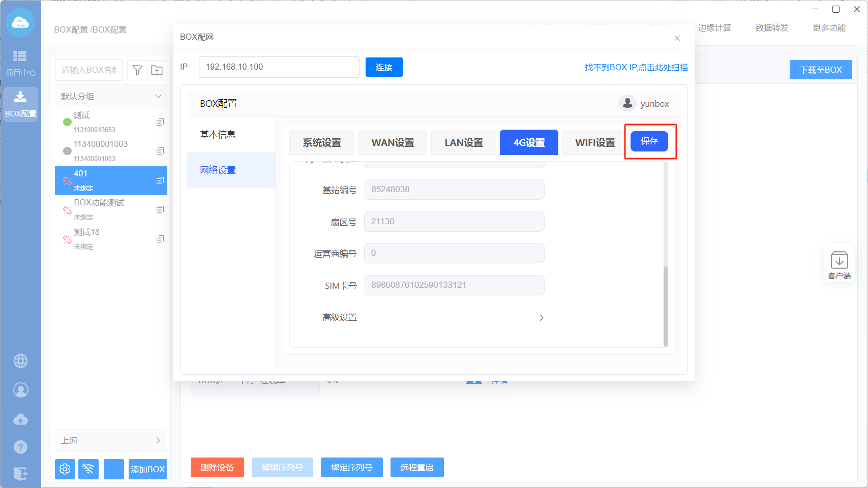Click the cloud upload sidebar icon
This screenshot has width=868, height=488.
[x=20, y=419]
